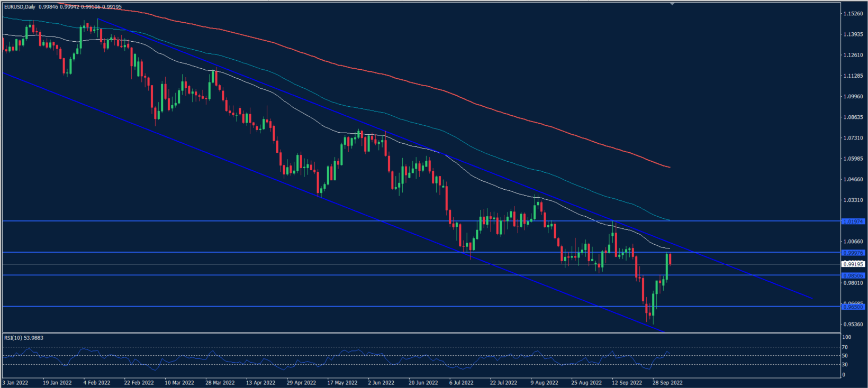Click the 29 Apr 2022 date label
Image resolution: width=868 pixels, height=388 pixels.
tap(301, 383)
